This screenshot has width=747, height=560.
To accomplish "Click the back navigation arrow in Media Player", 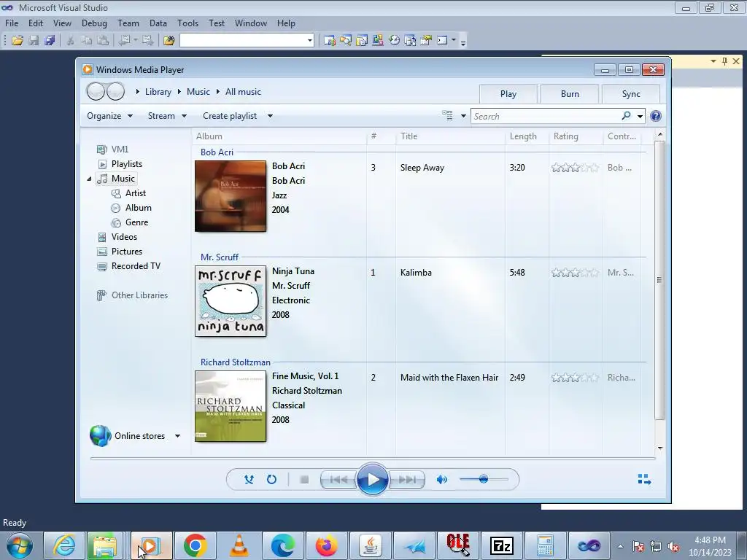I will [x=96, y=91].
